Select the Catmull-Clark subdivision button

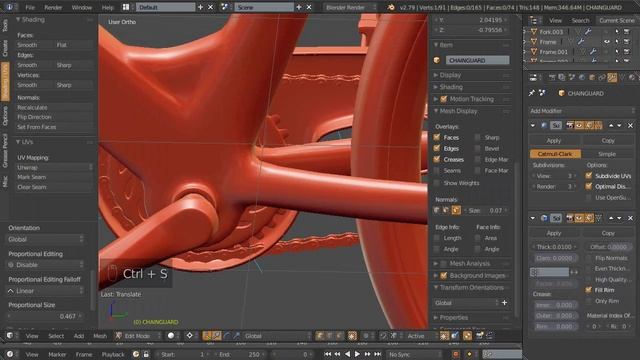point(555,154)
